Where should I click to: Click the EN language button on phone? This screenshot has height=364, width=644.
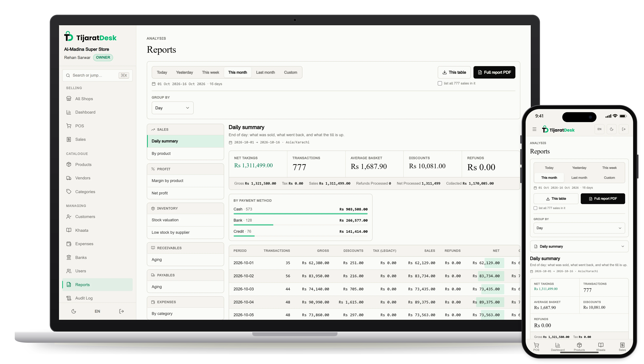click(x=599, y=129)
